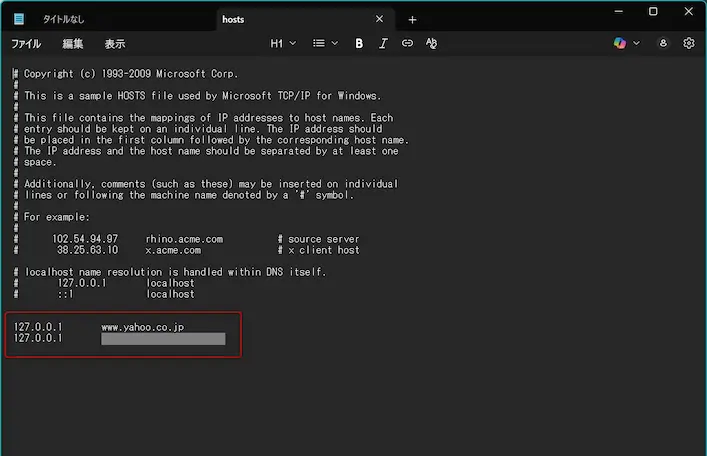
Task: Open the 編集 menu
Action: pos(73,44)
